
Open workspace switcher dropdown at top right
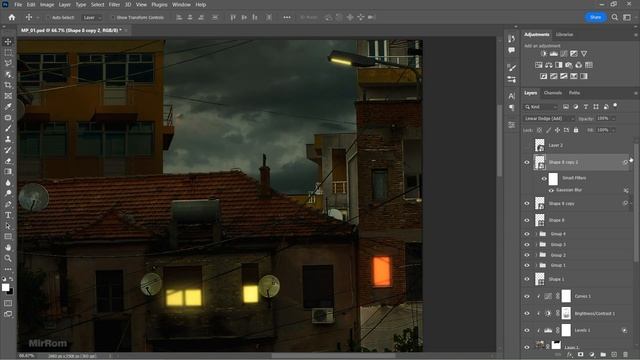(x=627, y=17)
